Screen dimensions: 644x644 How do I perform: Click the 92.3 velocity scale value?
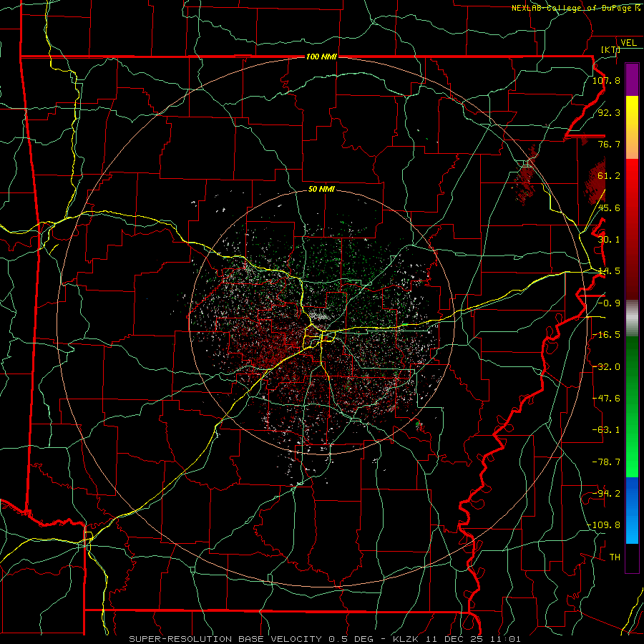609,112
